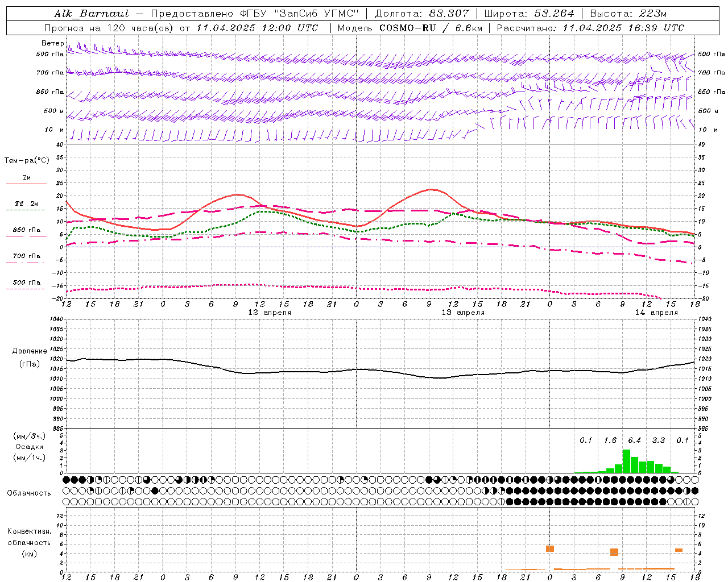Click the computed time 11.04.2025 16:39 UTC
The height and width of the screenshot is (582, 728).
coord(623,28)
